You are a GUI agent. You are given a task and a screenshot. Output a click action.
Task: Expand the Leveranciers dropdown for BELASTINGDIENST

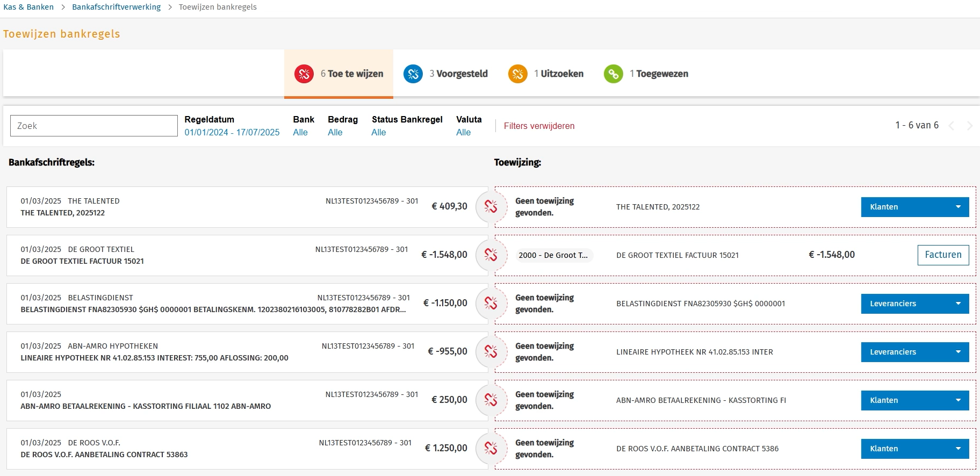pyautogui.click(x=914, y=304)
